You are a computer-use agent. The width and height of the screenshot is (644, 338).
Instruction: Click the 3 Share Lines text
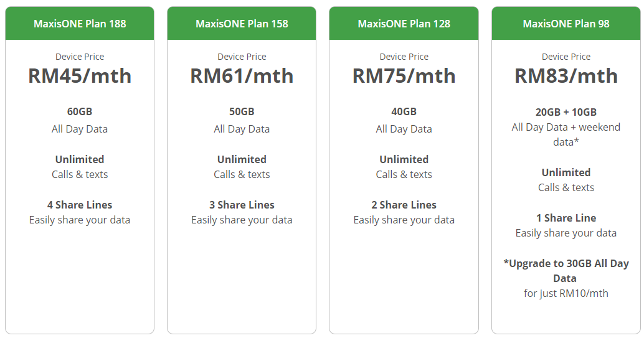pyautogui.click(x=242, y=205)
